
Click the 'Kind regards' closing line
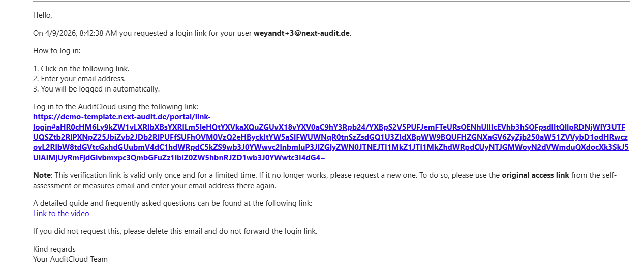tap(54, 249)
